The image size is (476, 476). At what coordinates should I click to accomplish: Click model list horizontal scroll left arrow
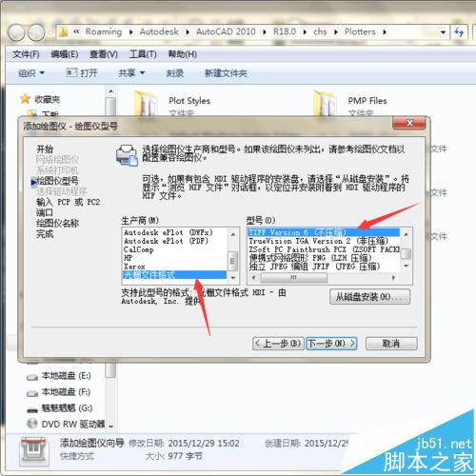click(x=253, y=278)
